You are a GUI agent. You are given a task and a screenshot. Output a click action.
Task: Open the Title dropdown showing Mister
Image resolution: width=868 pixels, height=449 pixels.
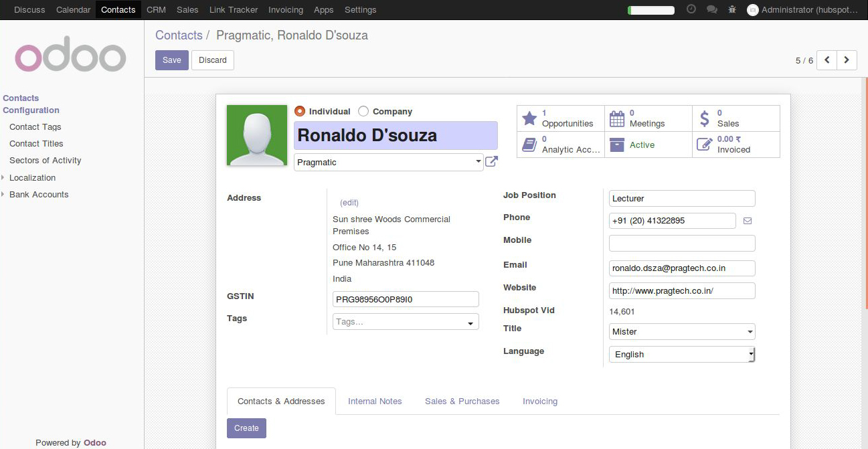(x=682, y=331)
